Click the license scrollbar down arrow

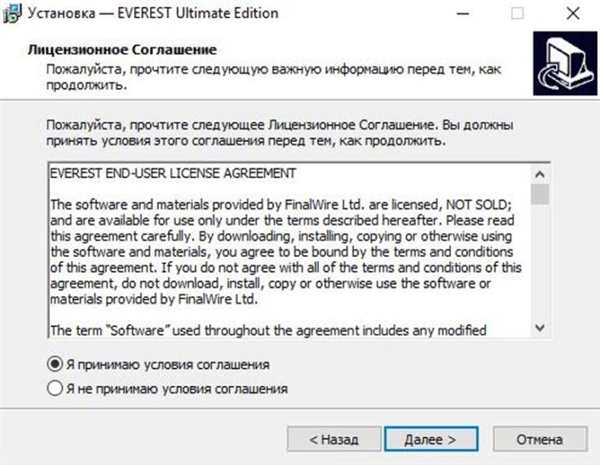point(540,328)
